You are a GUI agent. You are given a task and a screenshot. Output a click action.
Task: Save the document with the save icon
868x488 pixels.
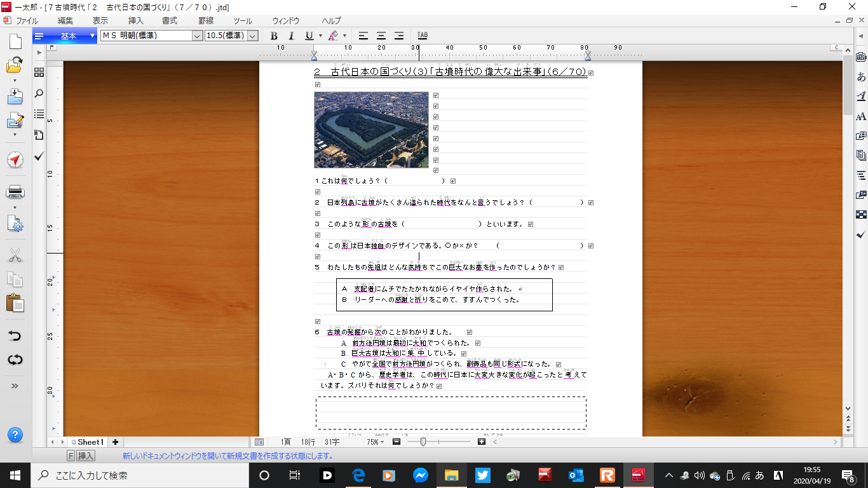pos(15,96)
